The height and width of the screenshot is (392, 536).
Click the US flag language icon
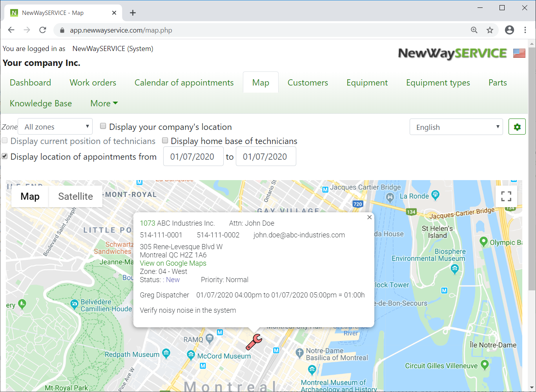(519, 53)
